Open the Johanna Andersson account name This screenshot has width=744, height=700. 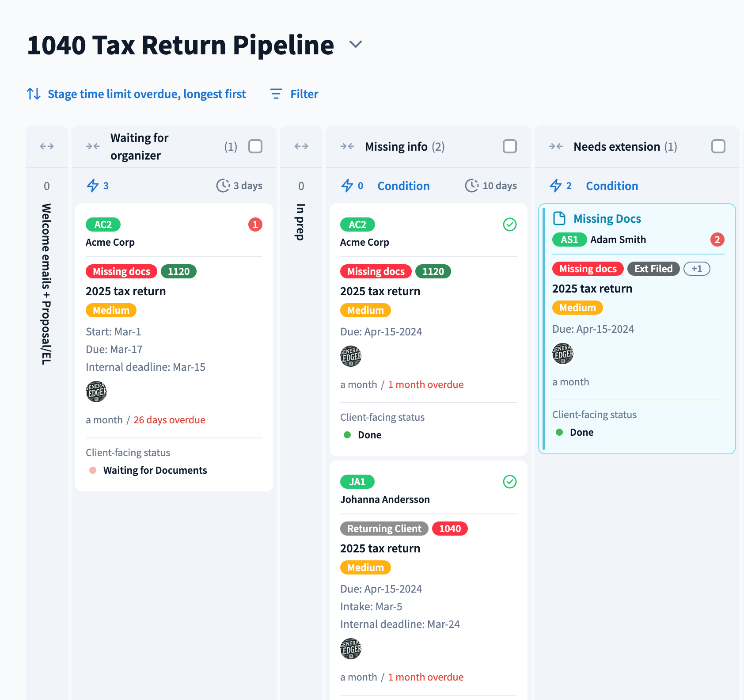coord(385,499)
